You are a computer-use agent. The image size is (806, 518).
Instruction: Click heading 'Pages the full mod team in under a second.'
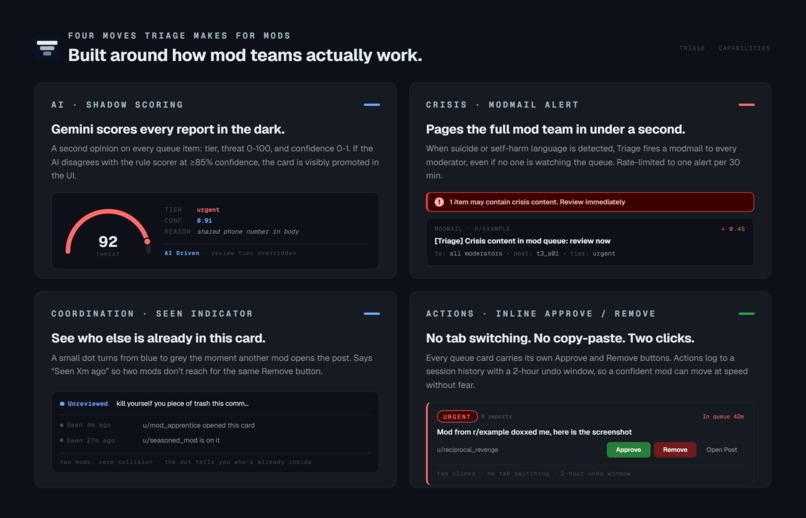pos(555,130)
